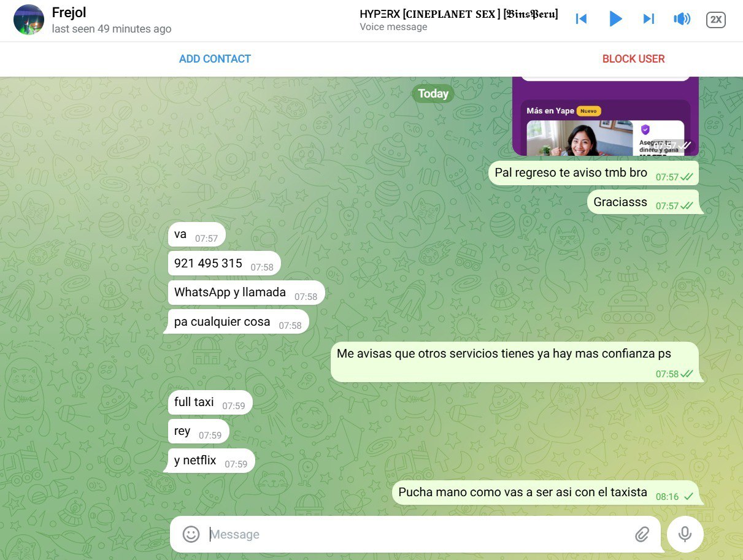743x560 pixels.
Task: Mute the audio player volume
Action: click(x=682, y=19)
